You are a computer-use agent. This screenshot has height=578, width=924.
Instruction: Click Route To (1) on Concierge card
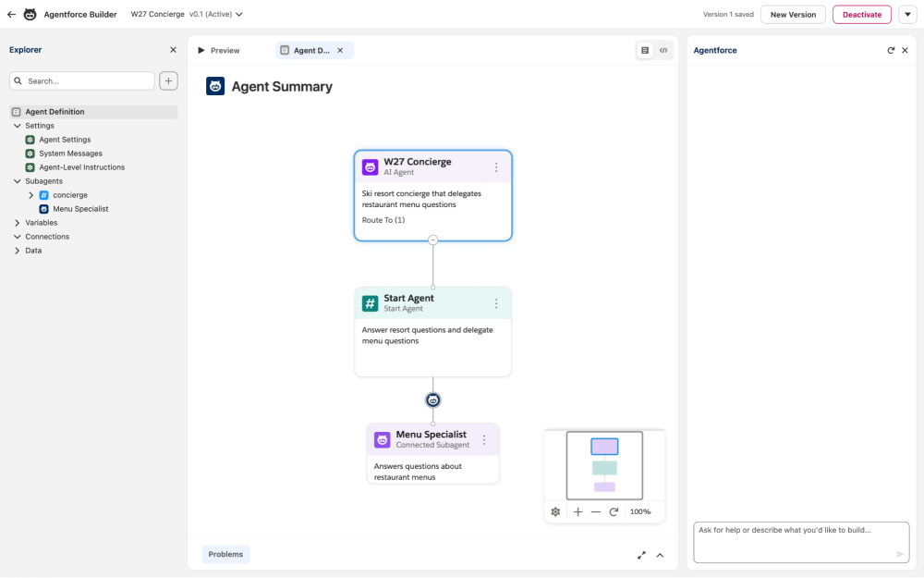(383, 220)
